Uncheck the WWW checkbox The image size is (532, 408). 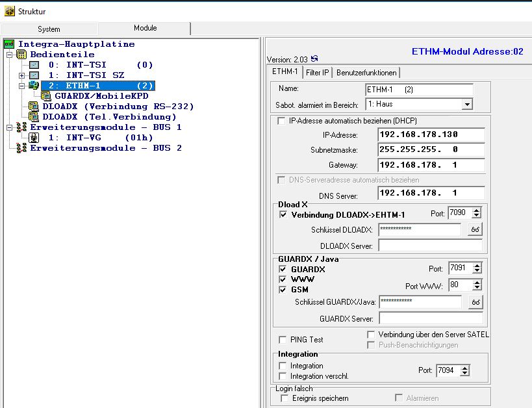[283, 279]
